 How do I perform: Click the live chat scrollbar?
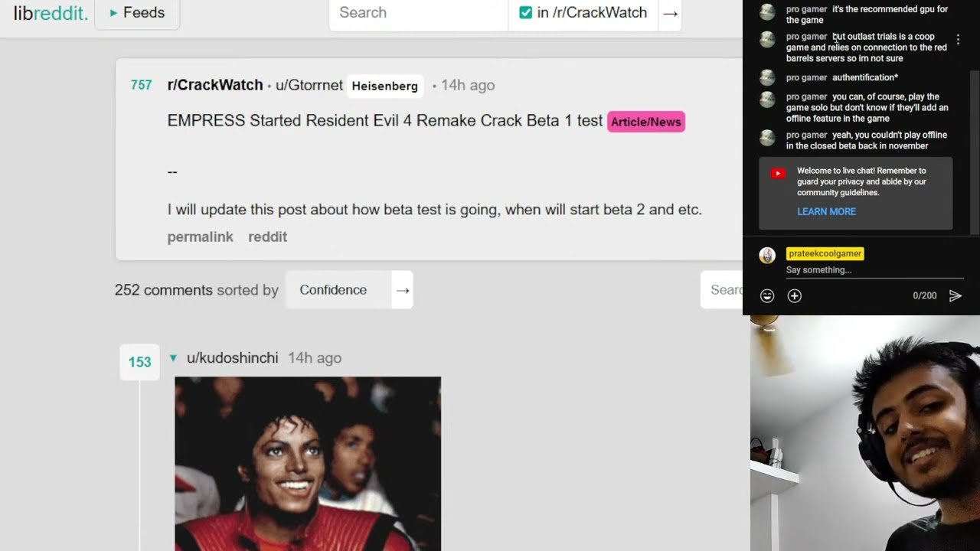(x=975, y=153)
